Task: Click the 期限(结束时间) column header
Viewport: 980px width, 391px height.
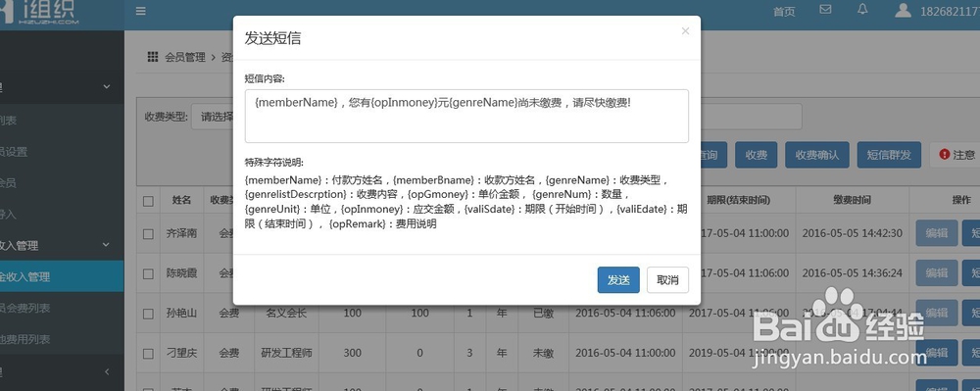Action: (738, 201)
